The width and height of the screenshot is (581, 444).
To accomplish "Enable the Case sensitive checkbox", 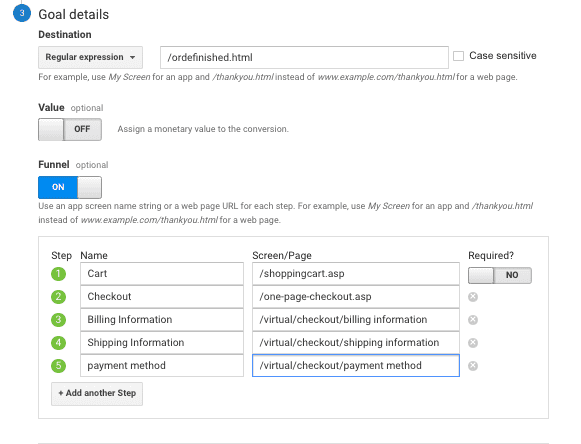I will 458,56.
